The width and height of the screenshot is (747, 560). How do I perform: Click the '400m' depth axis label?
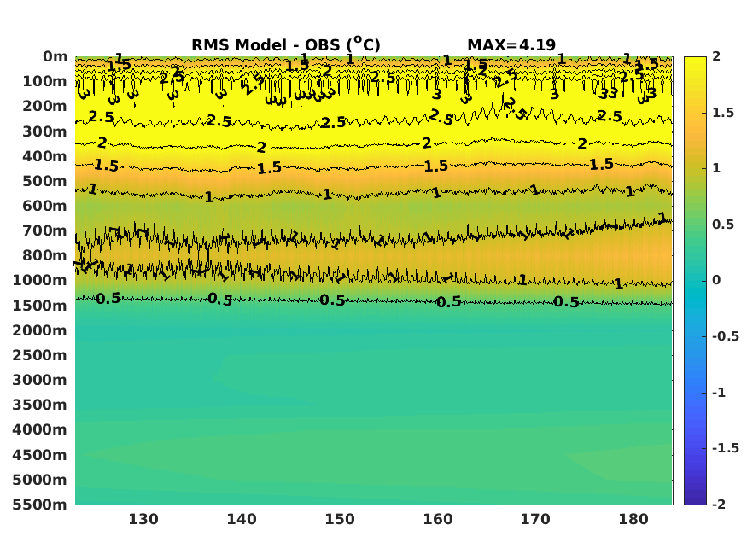pyautogui.click(x=44, y=156)
